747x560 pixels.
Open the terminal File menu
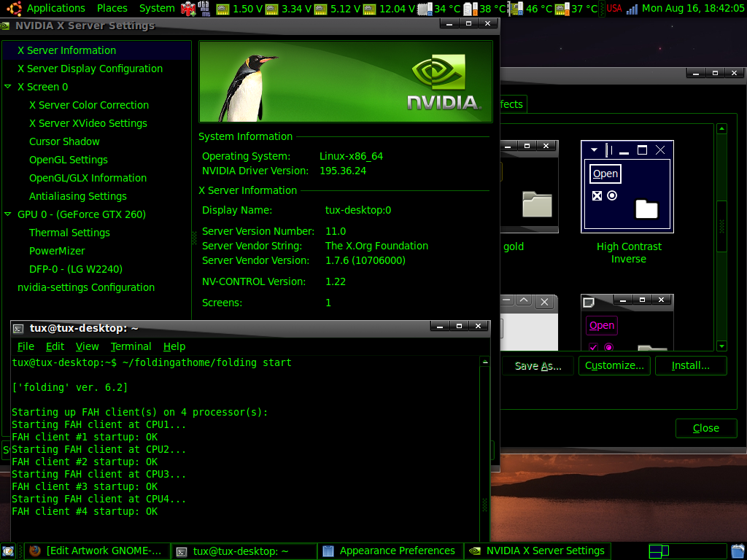coord(26,346)
